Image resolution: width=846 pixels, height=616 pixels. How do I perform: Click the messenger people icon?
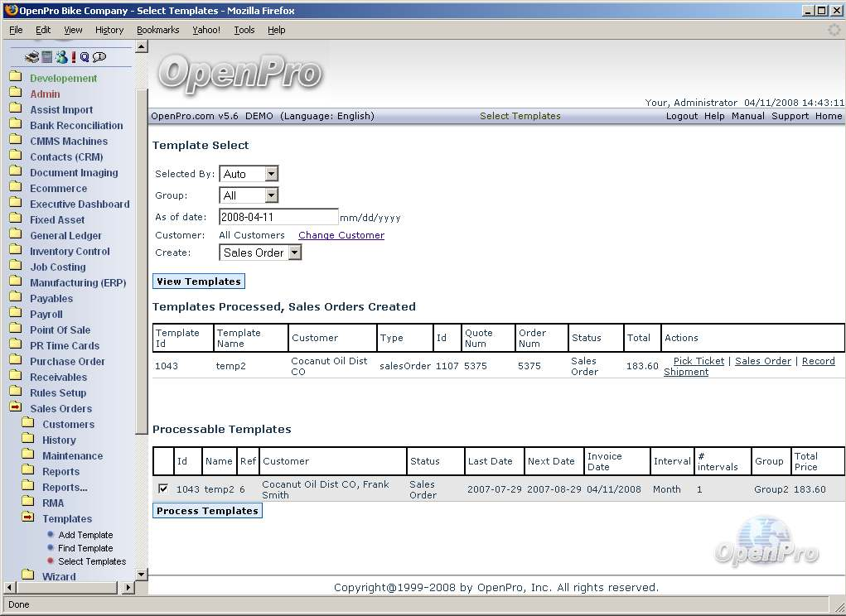[x=61, y=57]
